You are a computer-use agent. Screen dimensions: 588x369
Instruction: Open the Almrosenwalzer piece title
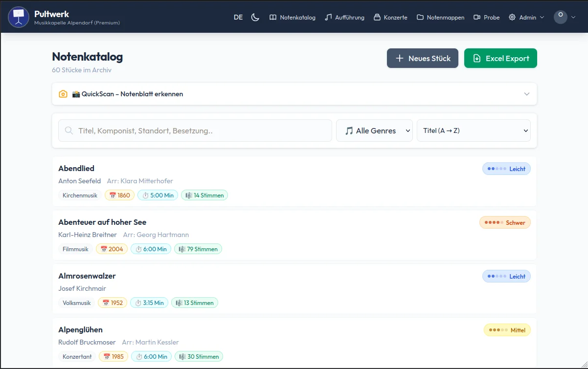(87, 276)
